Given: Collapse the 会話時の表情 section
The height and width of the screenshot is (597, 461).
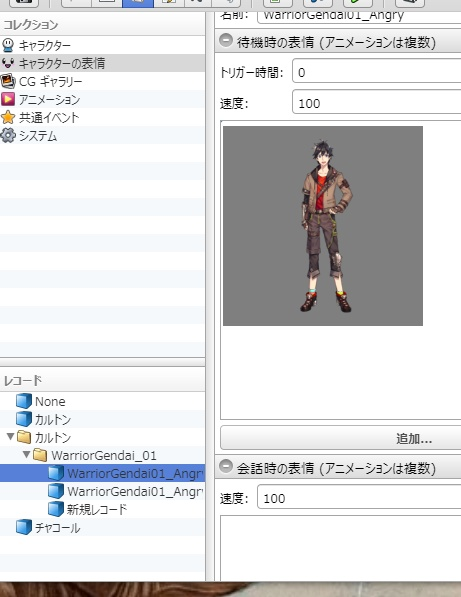Looking at the screenshot, I should point(226,466).
